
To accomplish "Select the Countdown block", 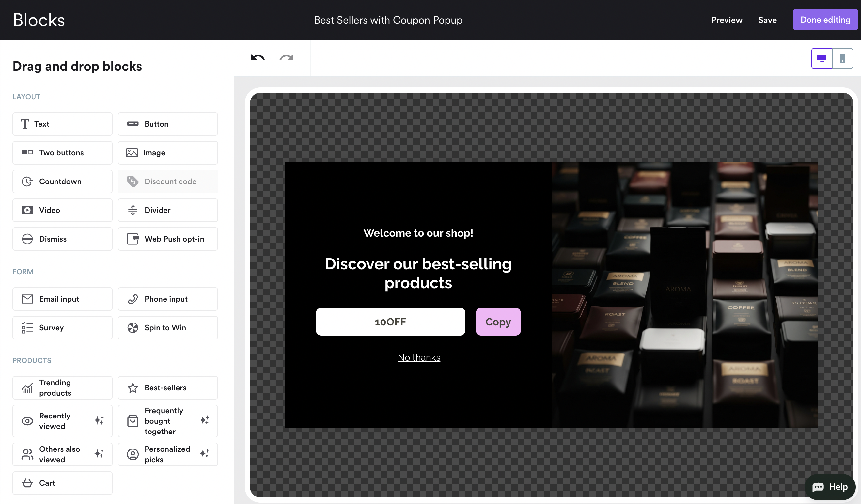I will click(x=62, y=181).
